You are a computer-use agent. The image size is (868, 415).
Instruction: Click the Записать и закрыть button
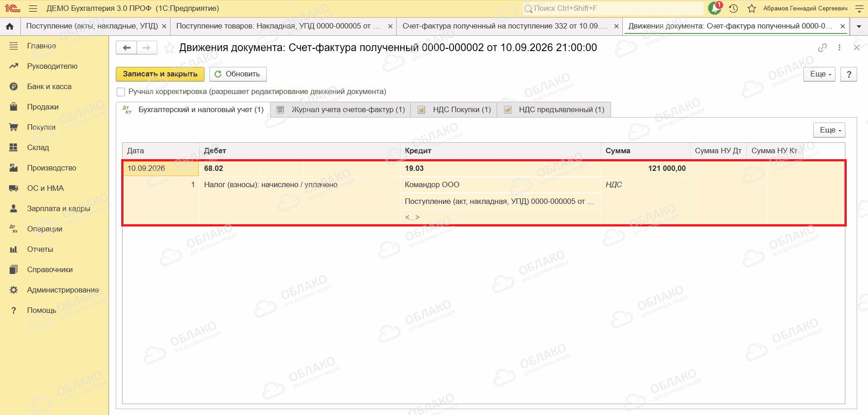[x=160, y=74]
